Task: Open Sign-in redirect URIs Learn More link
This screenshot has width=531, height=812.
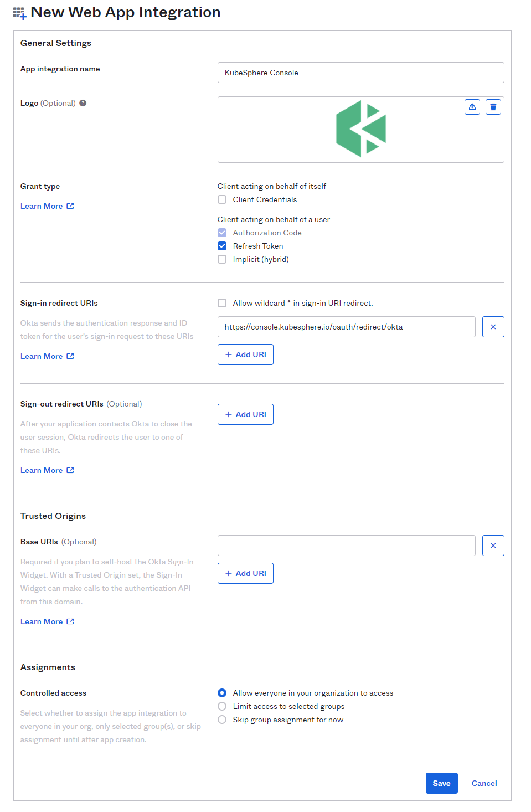Action: (47, 356)
